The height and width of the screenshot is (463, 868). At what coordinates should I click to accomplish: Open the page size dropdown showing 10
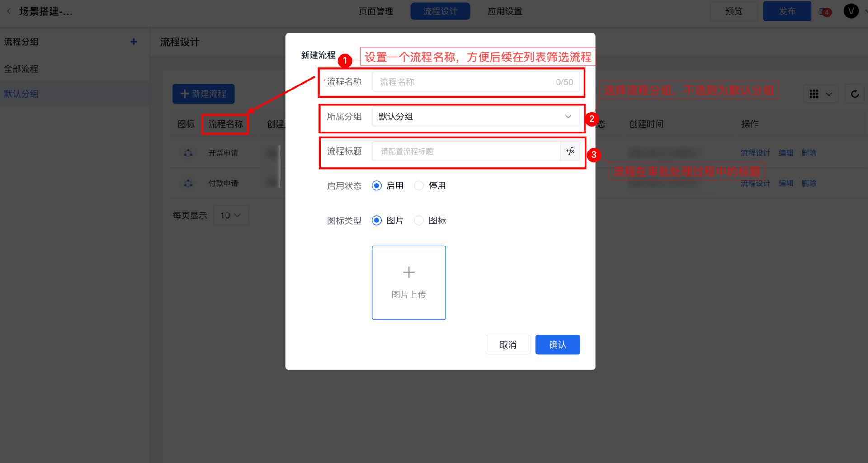[x=231, y=216]
